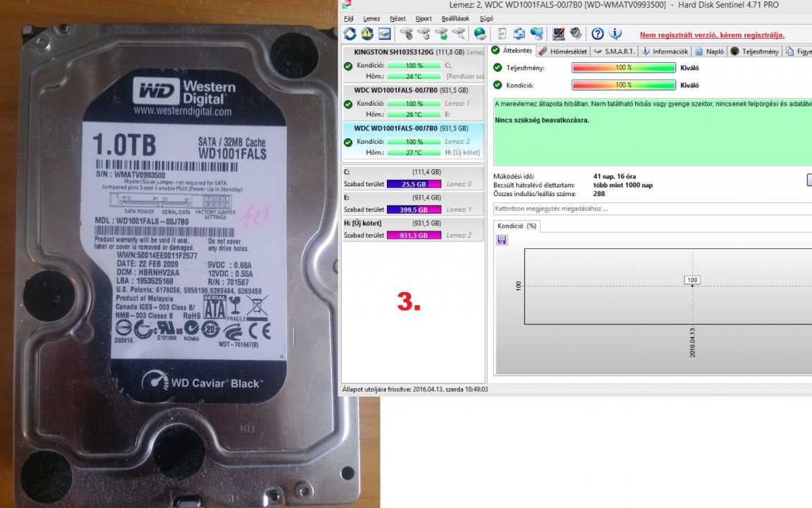The image size is (812, 508).
Task: Click the send report blue arrows icon
Action: (519, 34)
